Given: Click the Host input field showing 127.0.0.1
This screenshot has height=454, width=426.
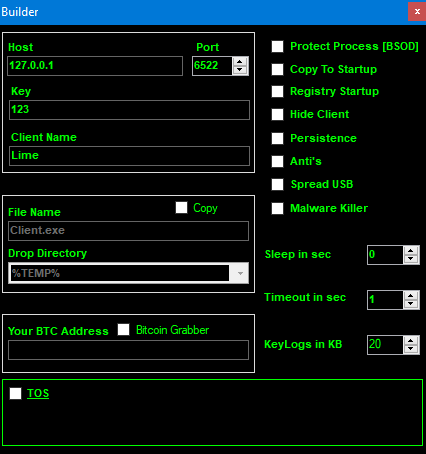Looking at the screenshot, I should 95,66.
